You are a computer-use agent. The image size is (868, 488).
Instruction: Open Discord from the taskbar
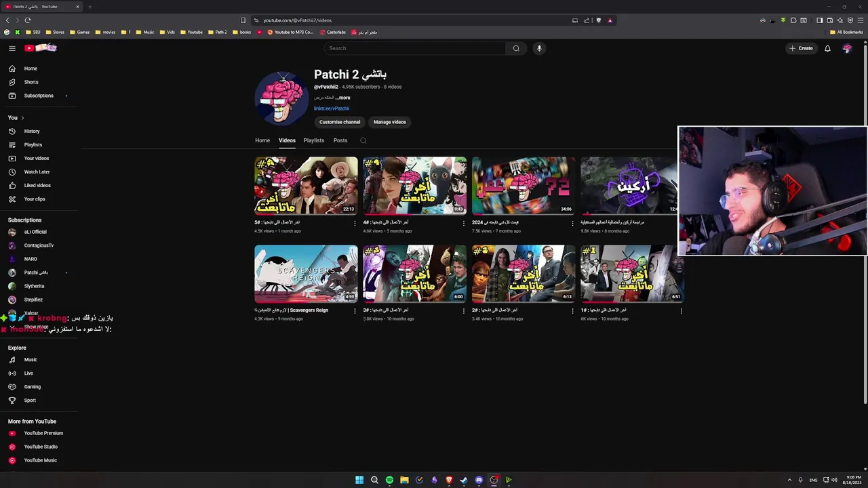point(479,480)
